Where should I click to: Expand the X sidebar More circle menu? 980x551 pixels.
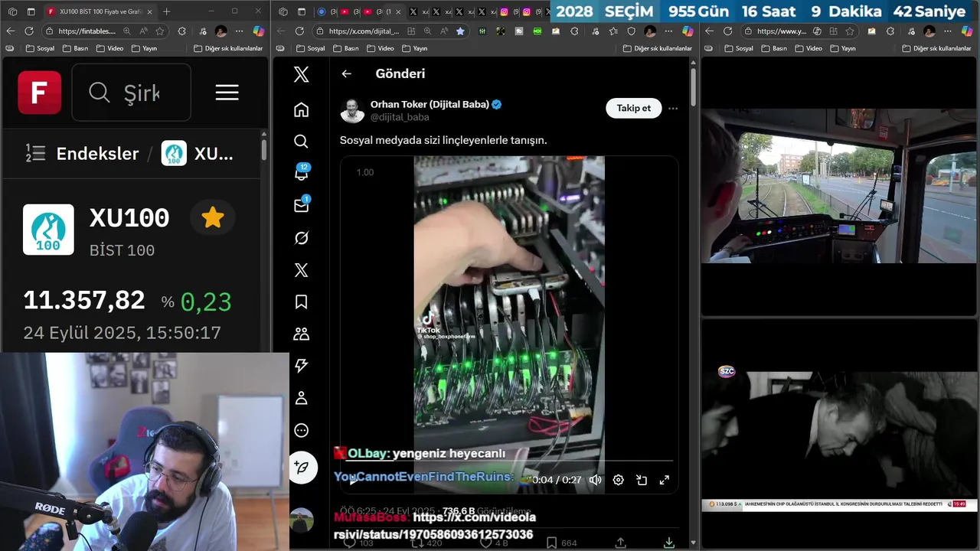pyautogui.click(x=302, y=430)
